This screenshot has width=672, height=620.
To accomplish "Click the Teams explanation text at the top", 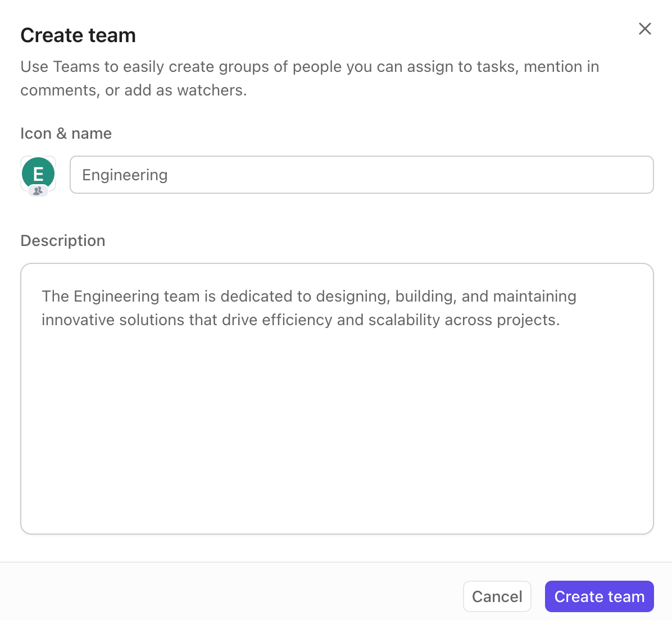I will [x=310, y=78].
